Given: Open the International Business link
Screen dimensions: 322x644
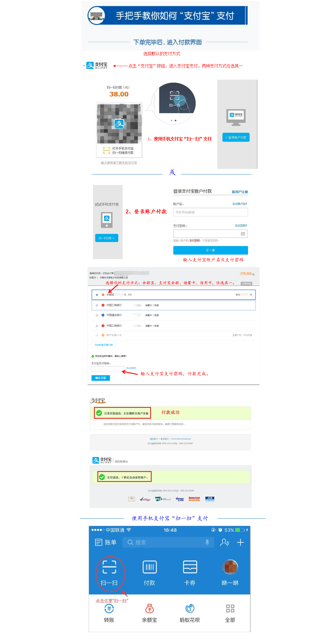Looking at the screenshot, I should 181,439.
